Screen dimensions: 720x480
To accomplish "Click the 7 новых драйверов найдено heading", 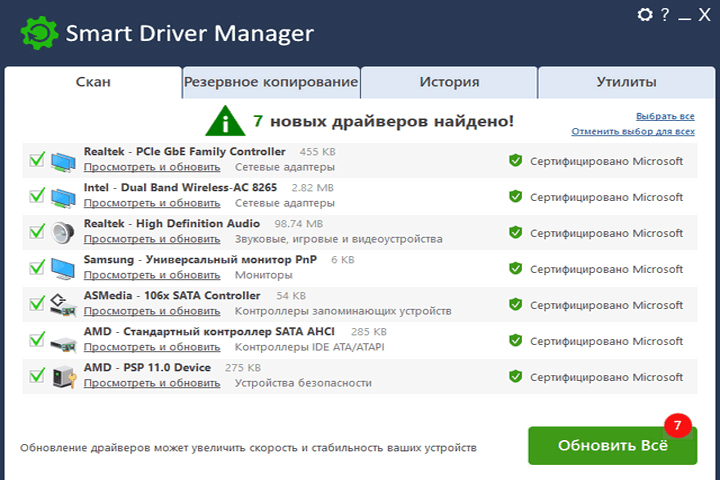I will (x=383, y=121).
